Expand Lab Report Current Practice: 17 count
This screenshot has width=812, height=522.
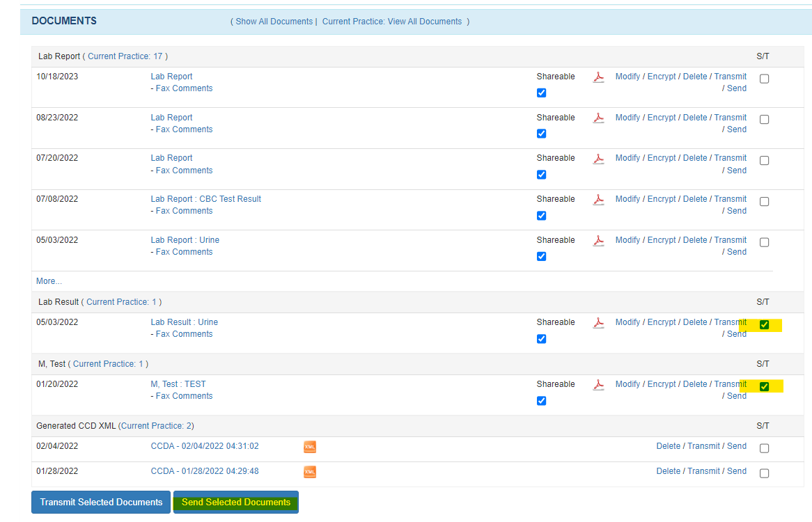click(x=127, y=56)
